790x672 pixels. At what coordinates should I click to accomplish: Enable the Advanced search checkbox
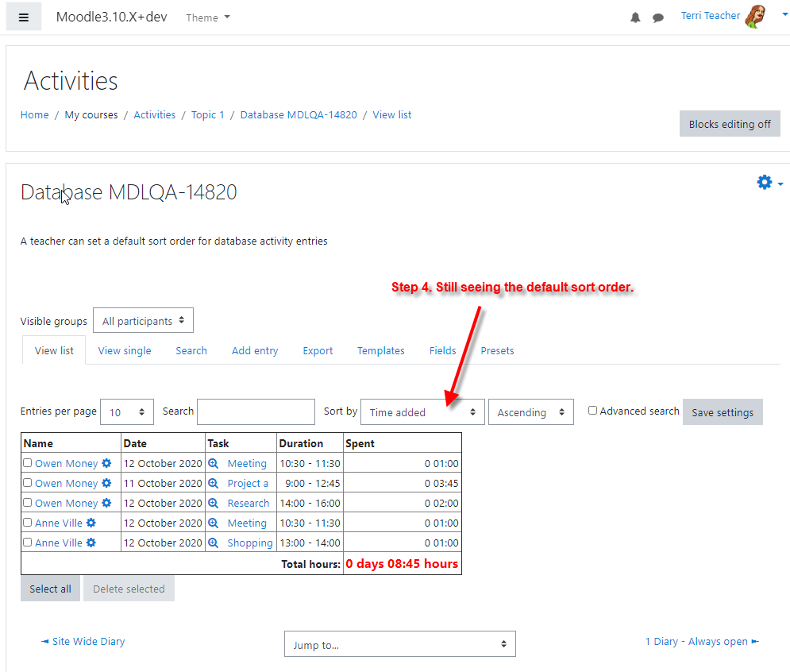592,411
